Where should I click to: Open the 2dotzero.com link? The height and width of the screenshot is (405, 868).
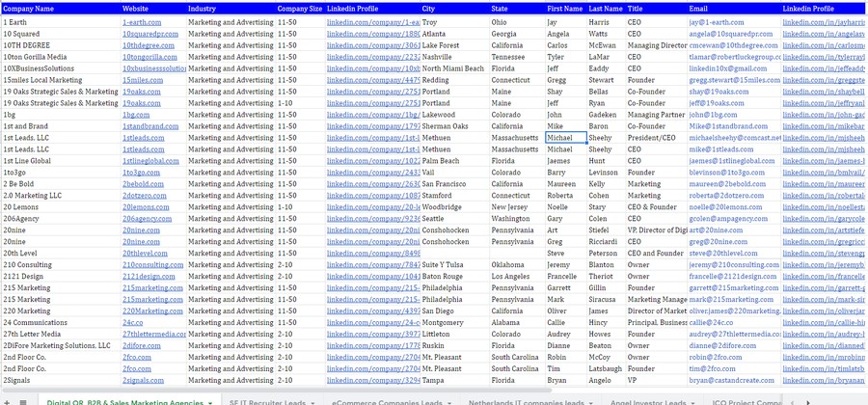click(x=145, y=196)
